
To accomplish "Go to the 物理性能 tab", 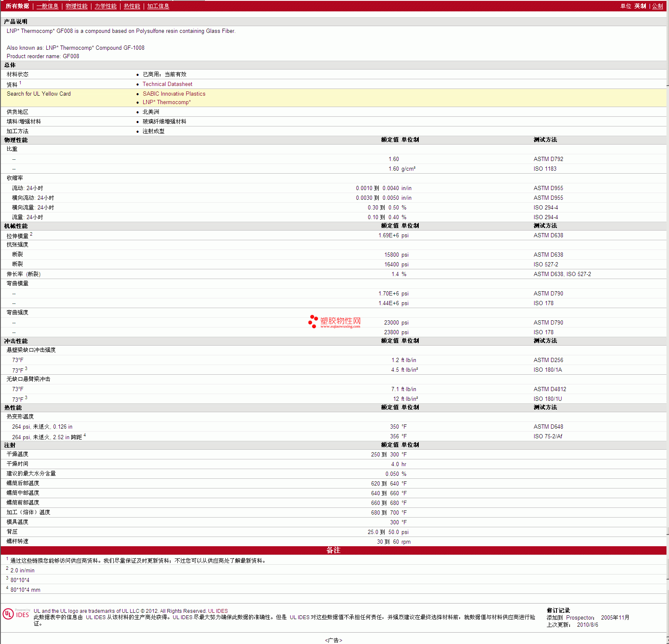I will [76, 6].
